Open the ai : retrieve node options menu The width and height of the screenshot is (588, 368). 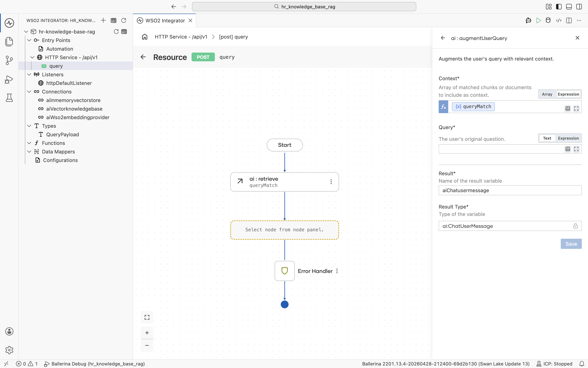coord(331,182)
